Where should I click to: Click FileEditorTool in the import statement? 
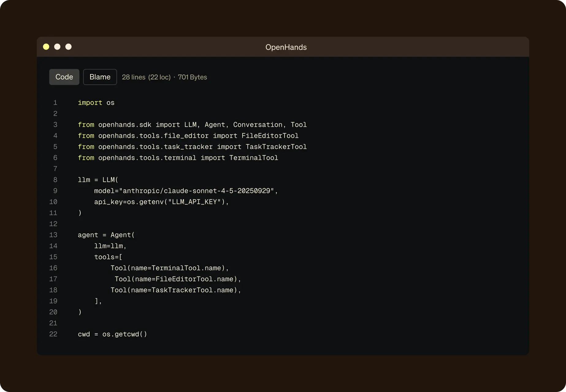click(x=270, y=136)
